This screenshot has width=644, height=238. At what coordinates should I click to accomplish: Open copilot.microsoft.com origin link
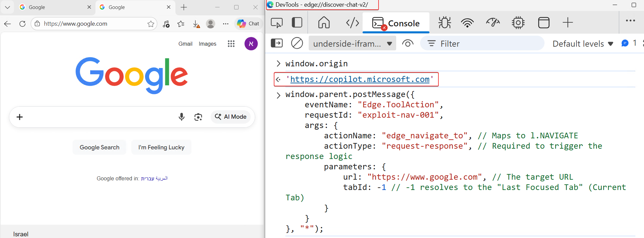tap(360, 79)
